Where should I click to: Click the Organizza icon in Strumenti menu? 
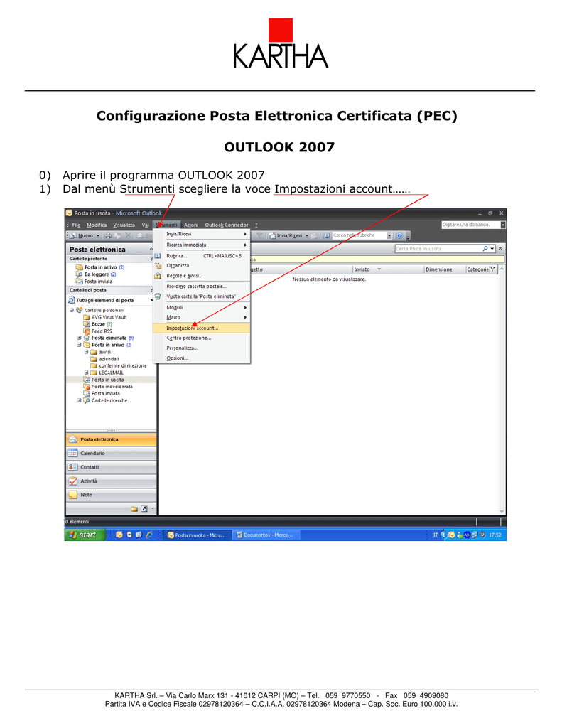(158, 266)
